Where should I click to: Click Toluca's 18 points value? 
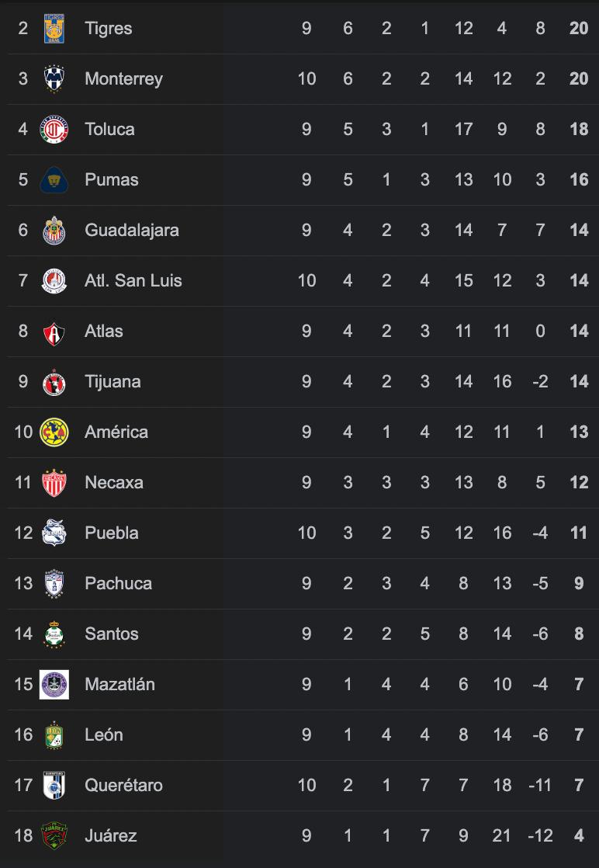coord(579,130)
